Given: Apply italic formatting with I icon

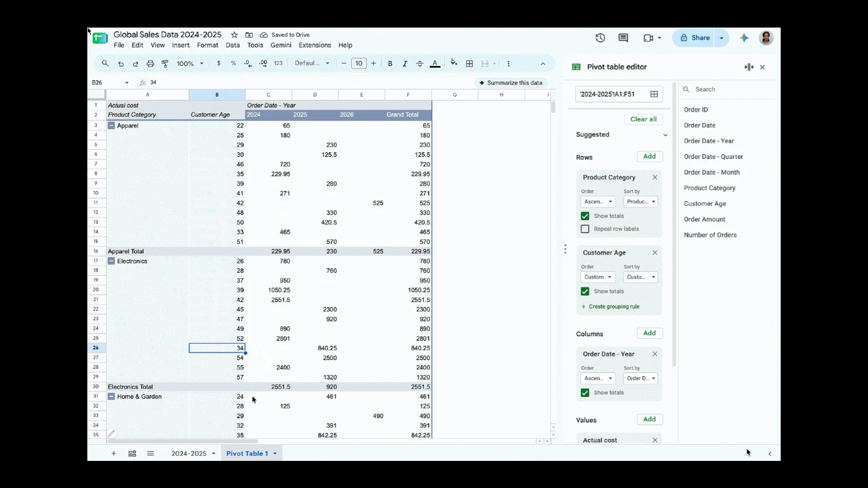Looking at the screenshot, I should (x=405, y=63).
